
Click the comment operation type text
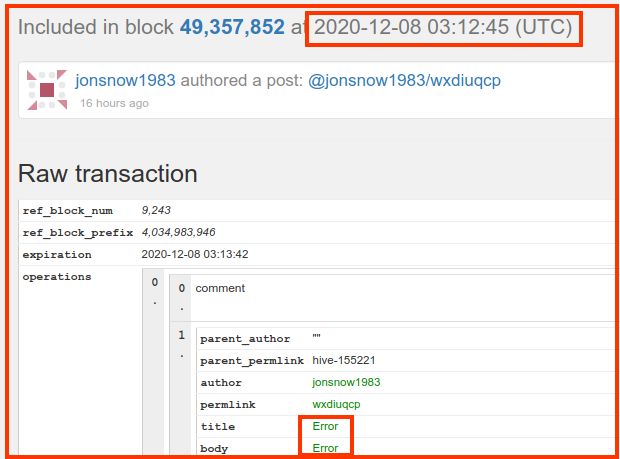tap(220, 288)
